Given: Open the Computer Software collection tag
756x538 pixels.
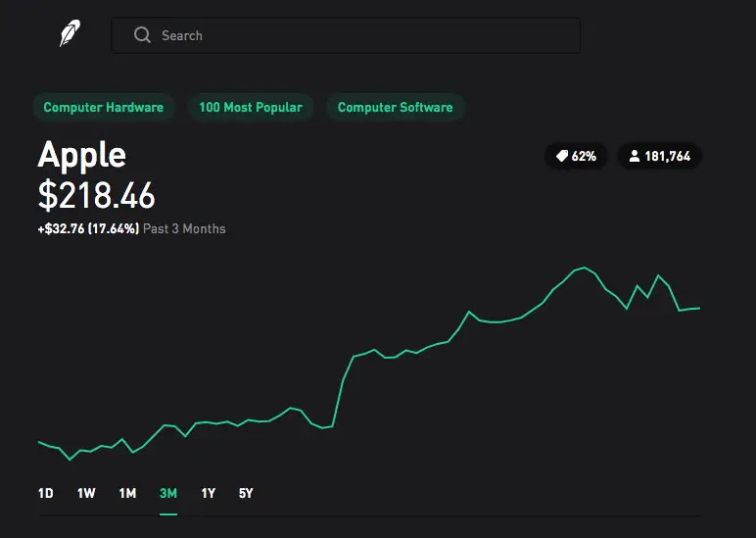Looking at the screenshot, I should (x=395, y=107).
